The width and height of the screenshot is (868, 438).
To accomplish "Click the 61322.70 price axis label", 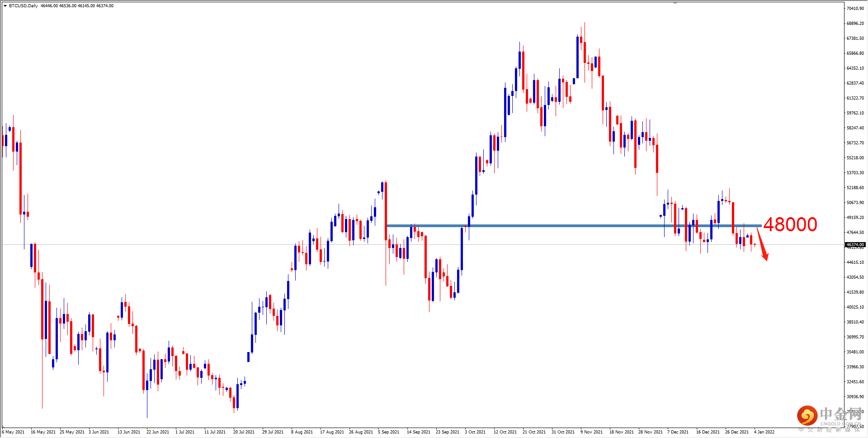I will (x=855, y=98).
